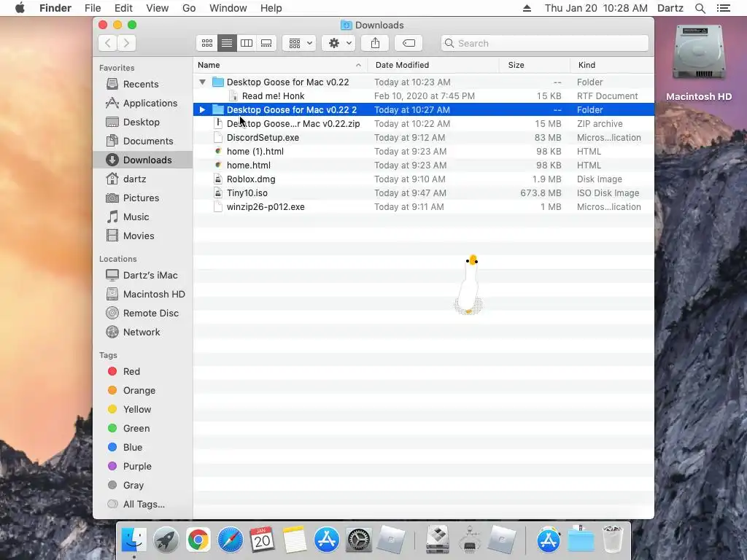Open Pictures in the sidebar
This screenshot has width=747, height=560.
(141, 198)
